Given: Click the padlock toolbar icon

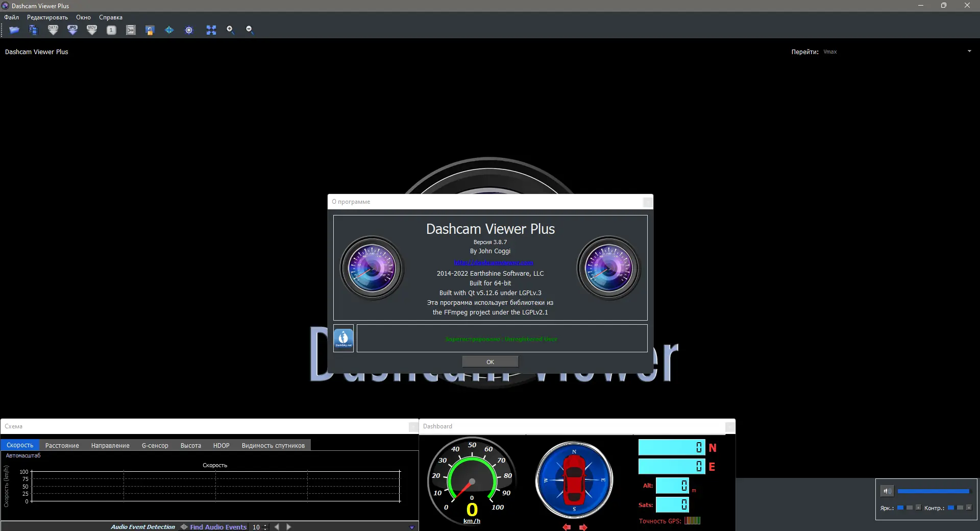Looking at the screenshot, I should (x=150, y=30).
